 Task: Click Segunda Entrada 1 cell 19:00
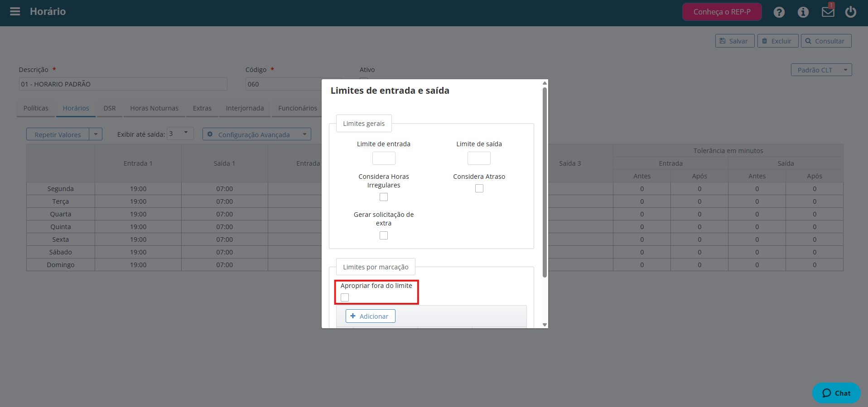pos(138,189)
